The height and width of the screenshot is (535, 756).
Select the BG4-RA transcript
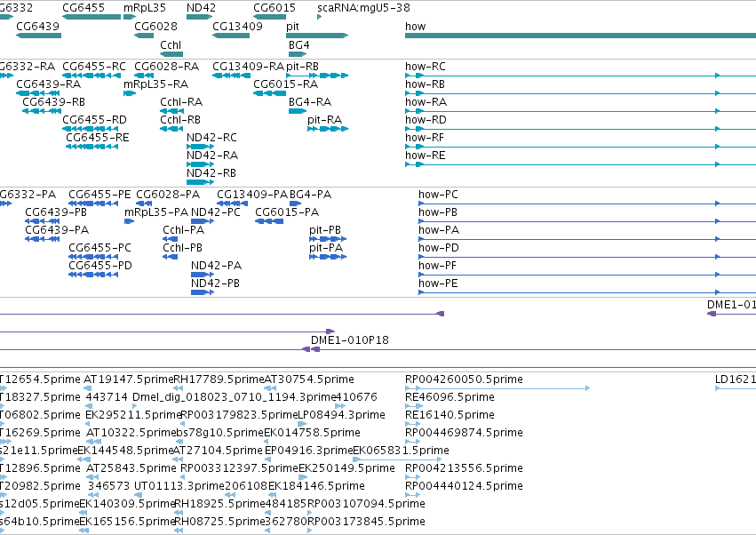pyautogui.click(x=298, y=111)
